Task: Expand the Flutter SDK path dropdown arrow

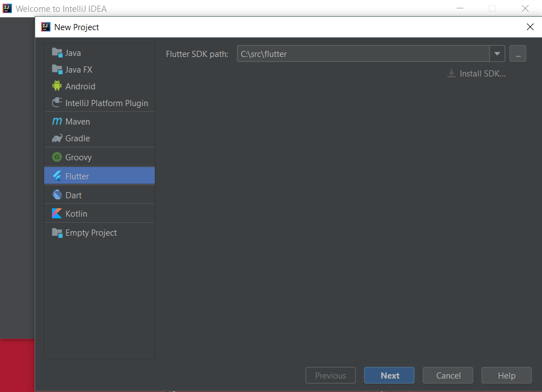Action: pos(497,54)
